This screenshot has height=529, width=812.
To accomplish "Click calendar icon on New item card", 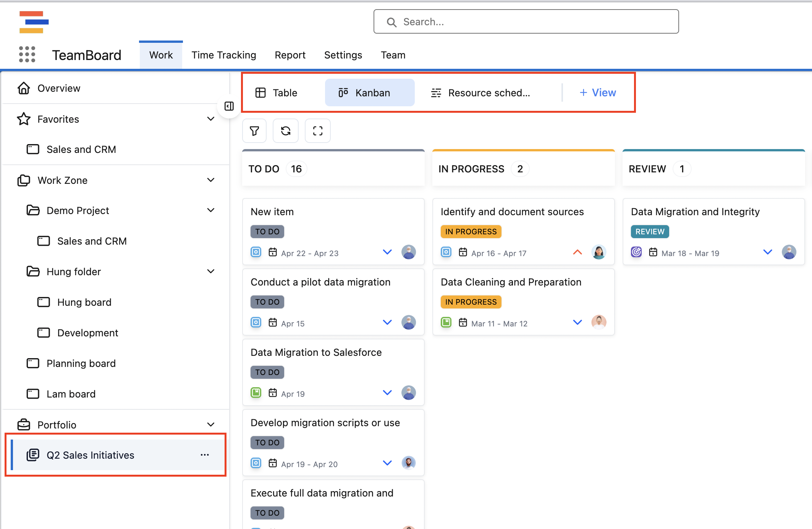I will pos(273,252).
